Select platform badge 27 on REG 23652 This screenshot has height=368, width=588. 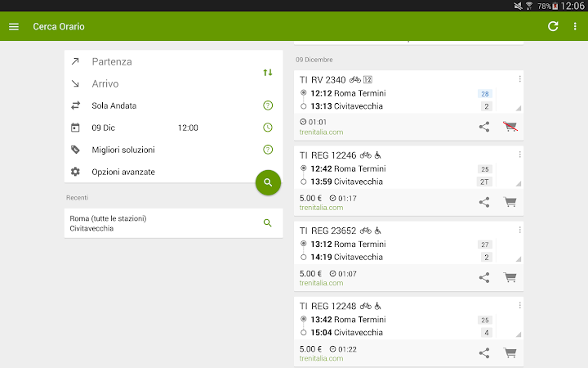(485, 245)
